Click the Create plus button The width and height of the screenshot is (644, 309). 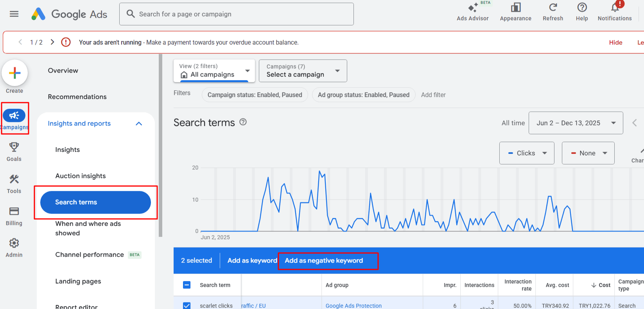point(14,73)
